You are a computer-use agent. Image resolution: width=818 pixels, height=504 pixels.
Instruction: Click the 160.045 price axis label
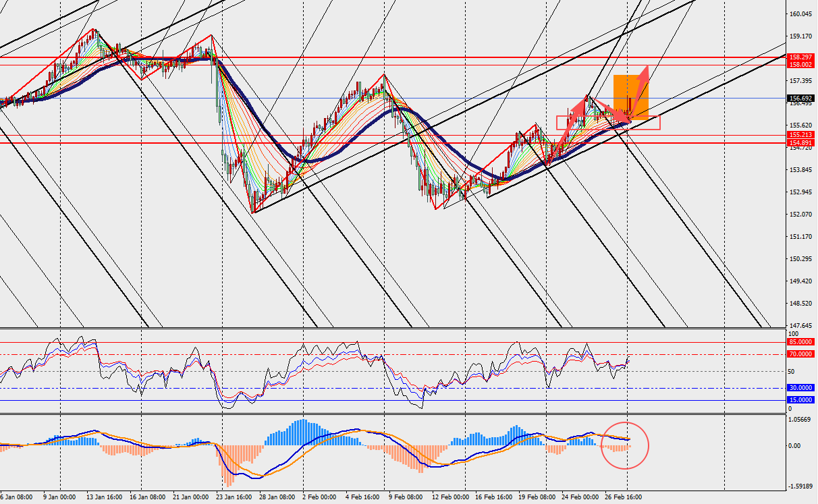[x=800, y=13]
